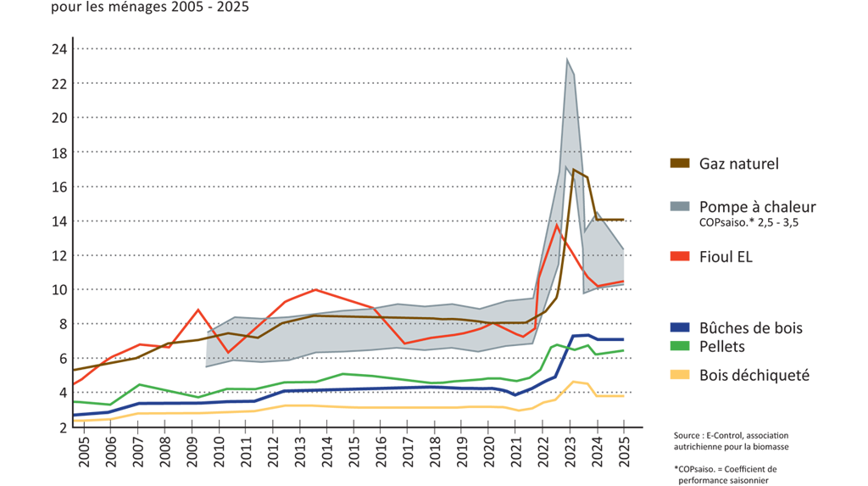
Task: Click the dark blue band mid-chart
Action: pyautogui.click(x=381, y=388)
